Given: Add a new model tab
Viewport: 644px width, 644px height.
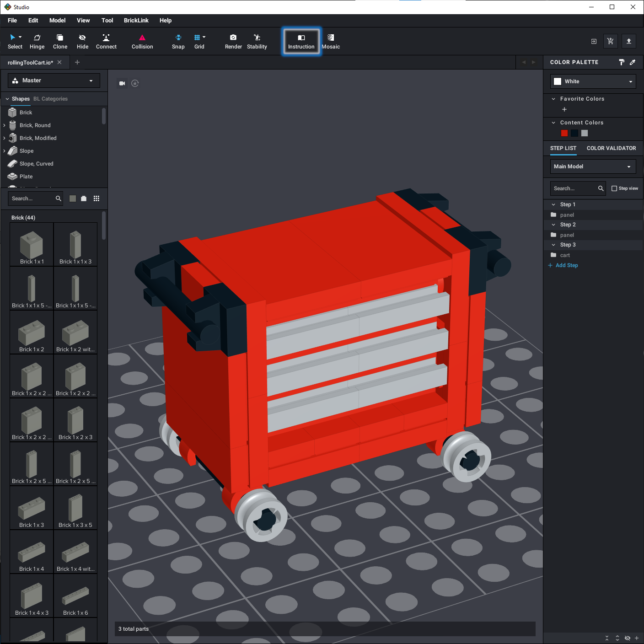Looking at the screenshot, I should [77, 62].
